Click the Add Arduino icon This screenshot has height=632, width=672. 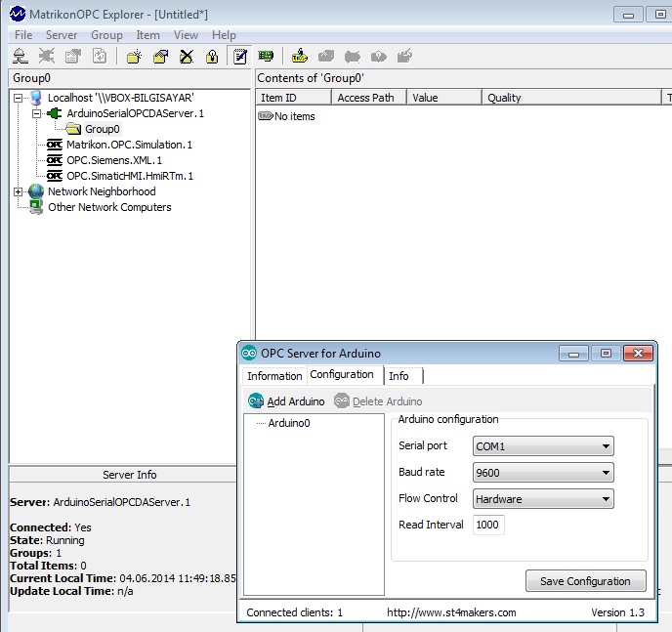pyautogui.click(x=256, y=401)
